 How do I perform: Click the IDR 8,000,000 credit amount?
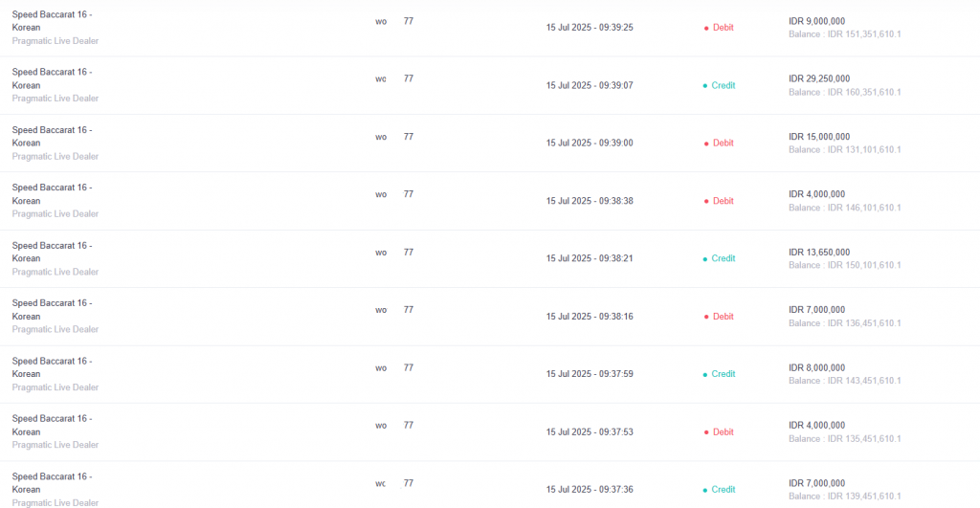pos(816,368)
